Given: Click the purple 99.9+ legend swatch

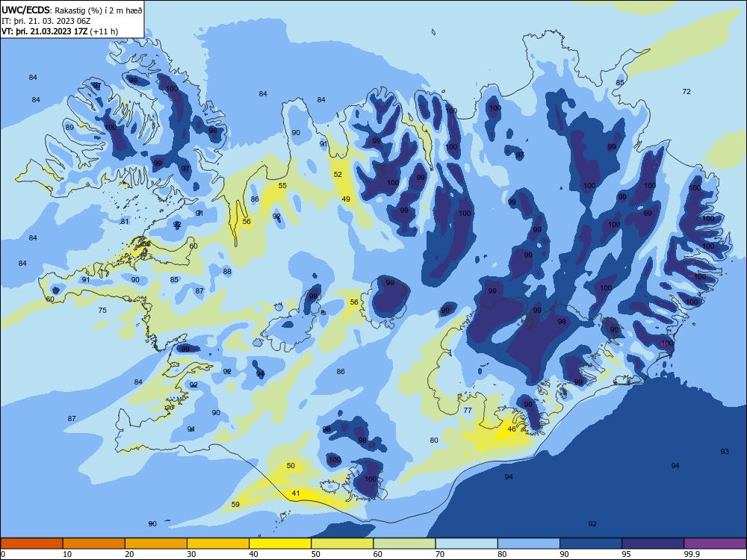Looking at the screenshot, I should click(715, 544).
